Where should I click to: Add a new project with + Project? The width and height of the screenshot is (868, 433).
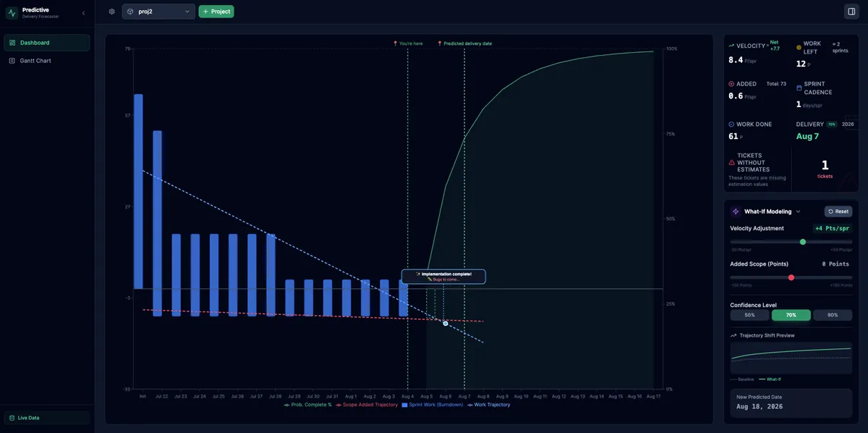[x=216, y=12]
